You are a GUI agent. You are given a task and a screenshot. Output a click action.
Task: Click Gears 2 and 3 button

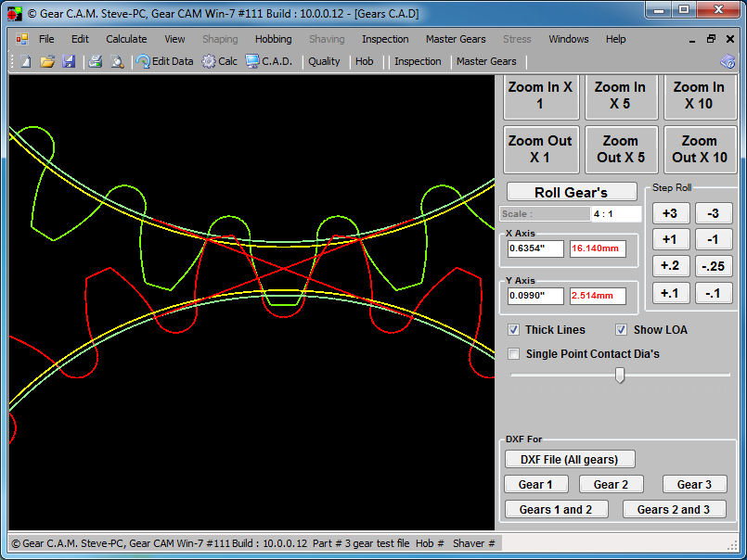tap(674, 510)
